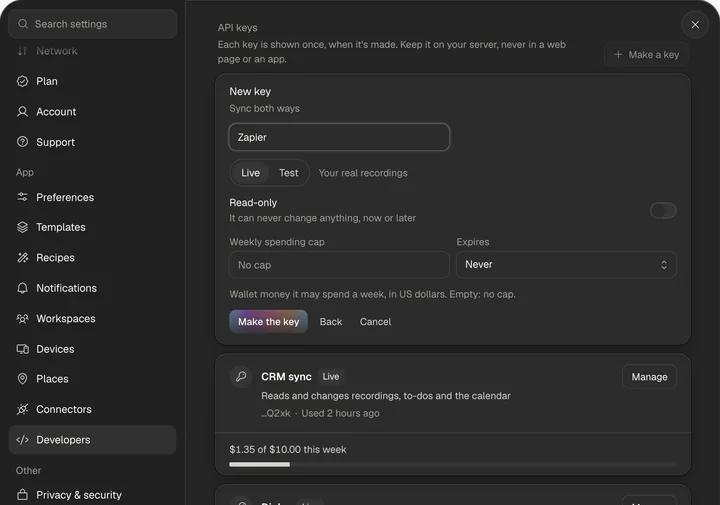Click the Support question mark icon
This screenshot has width=720, height=505.
pyautogui.click(x=22, y=142)
